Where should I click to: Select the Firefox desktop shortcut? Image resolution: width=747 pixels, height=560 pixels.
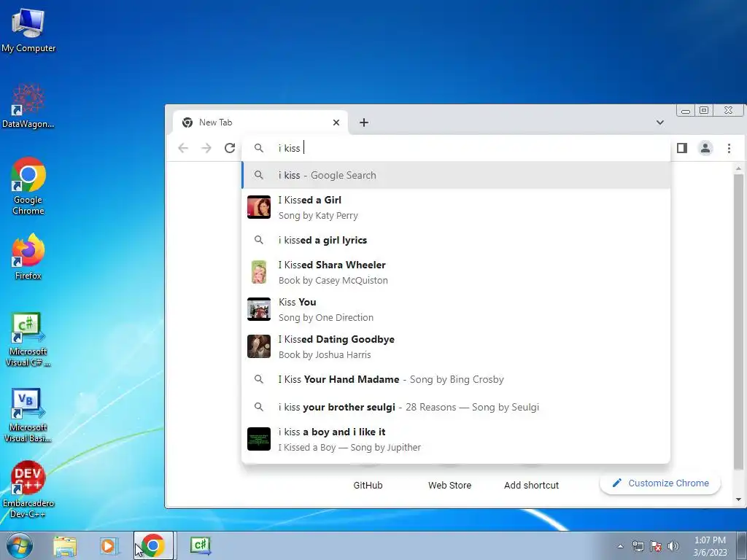point(28,257)
